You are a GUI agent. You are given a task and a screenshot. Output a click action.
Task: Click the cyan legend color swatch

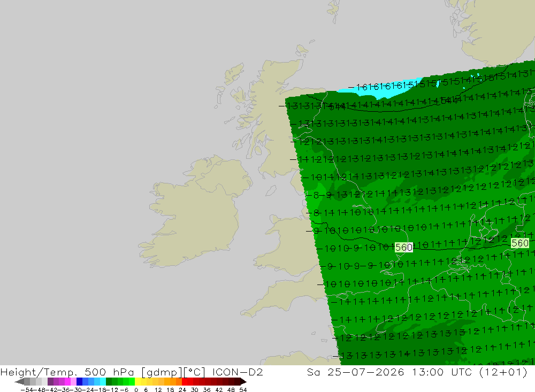pos(103,382)
